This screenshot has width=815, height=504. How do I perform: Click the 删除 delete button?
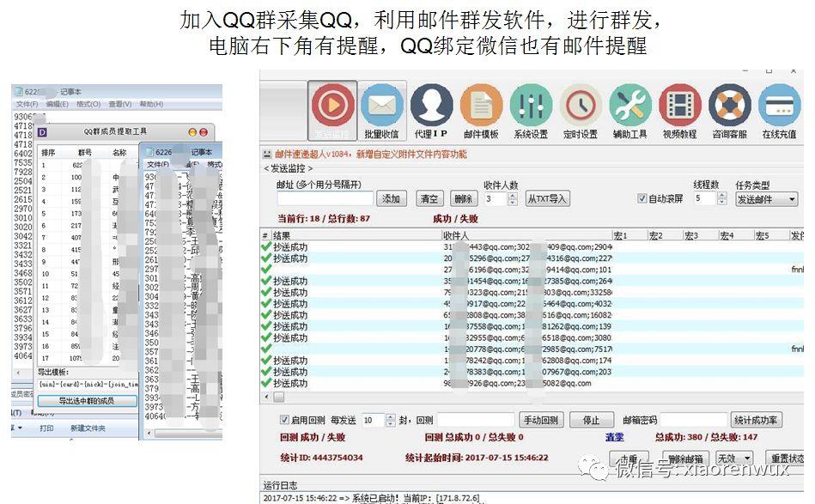(x=463, y=198)
